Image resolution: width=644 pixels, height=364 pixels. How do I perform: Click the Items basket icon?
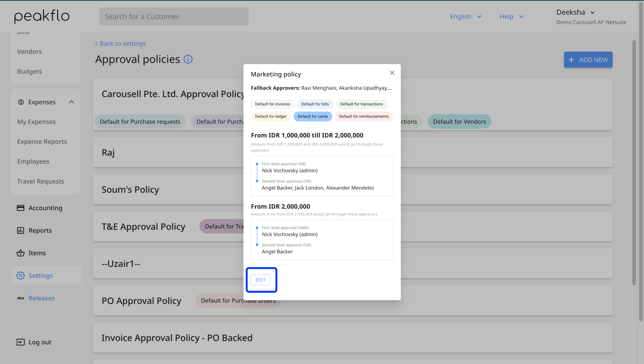coord(21,253)
